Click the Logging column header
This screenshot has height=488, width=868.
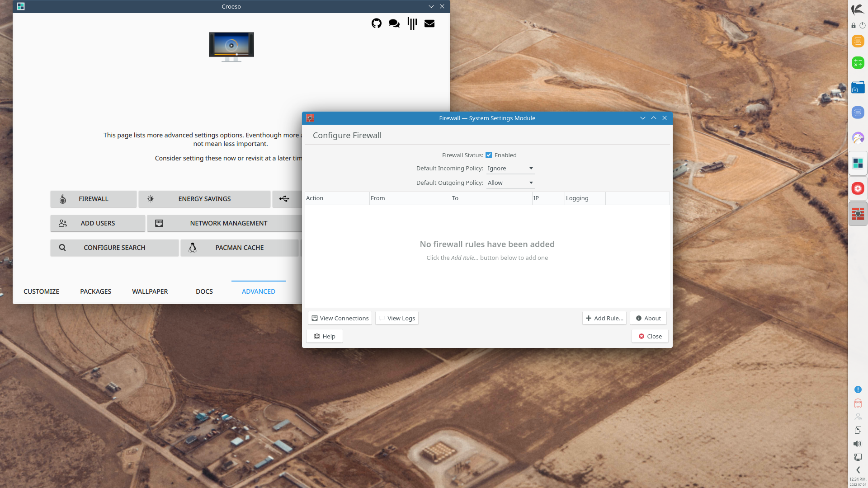pyautogui.click(x=585, y=198)
